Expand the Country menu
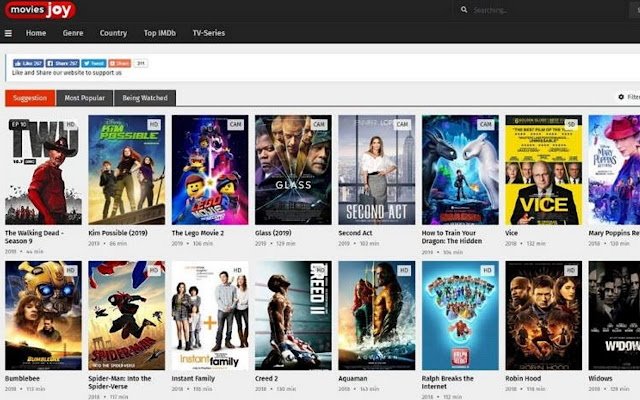Screen dimensions: 640x400 click(x=113, y=33)
